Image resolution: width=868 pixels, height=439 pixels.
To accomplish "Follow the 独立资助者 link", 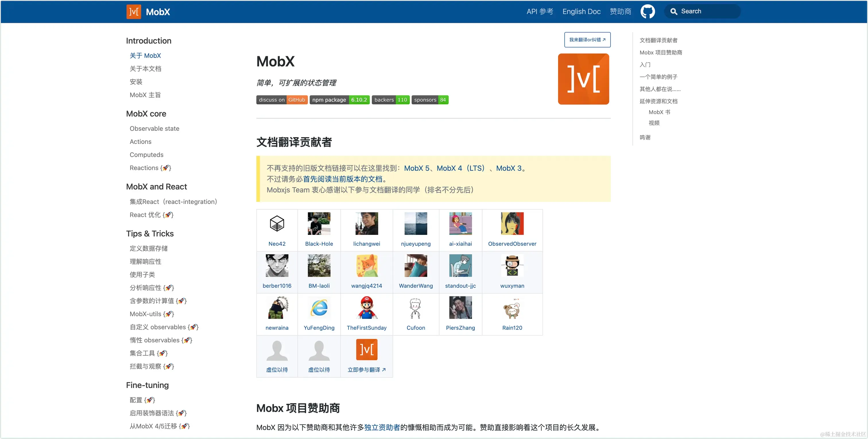I will (x=382, y=427).
